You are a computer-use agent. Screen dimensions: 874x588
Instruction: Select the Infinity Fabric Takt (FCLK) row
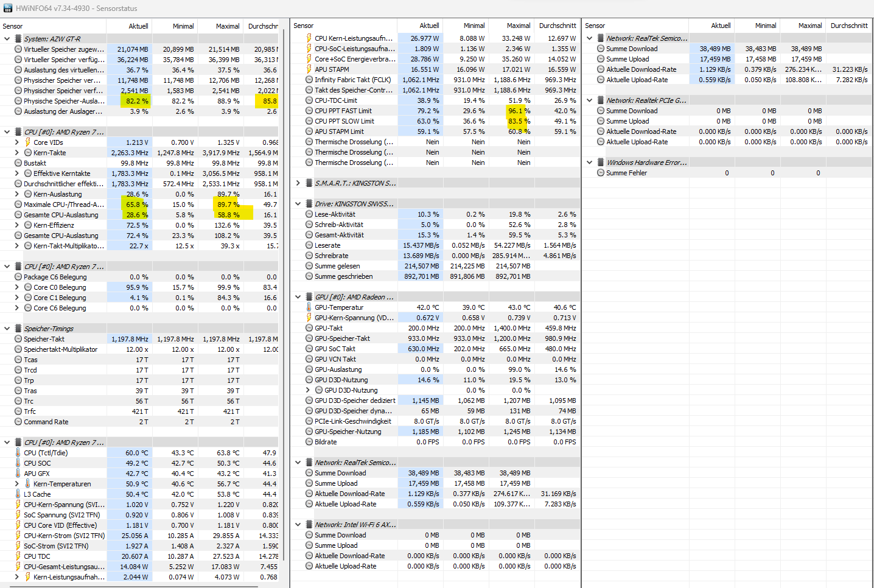click(435, 80)
